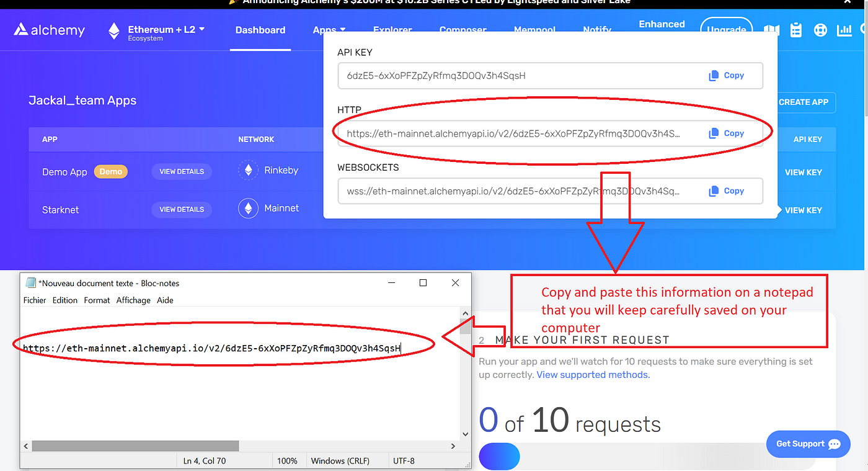Click the blue requests progress indicator
The width and height of the screenshot is (868, 471).
click(499, 457)
